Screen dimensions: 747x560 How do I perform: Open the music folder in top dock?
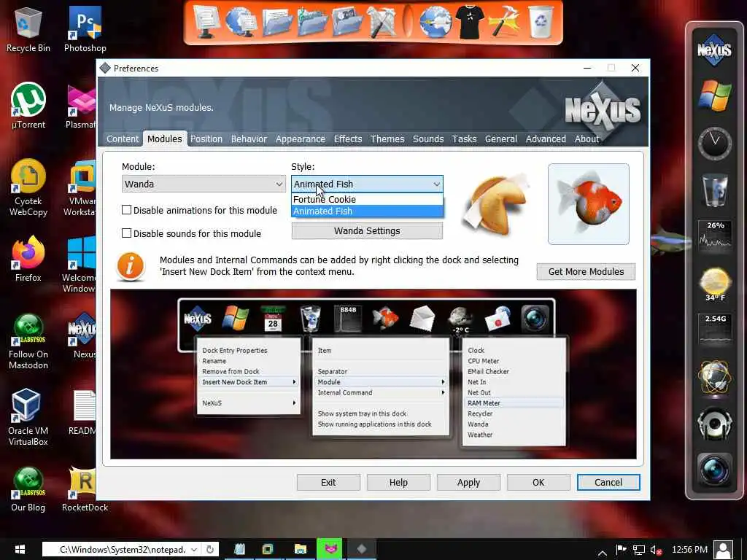tap(312, 21)
